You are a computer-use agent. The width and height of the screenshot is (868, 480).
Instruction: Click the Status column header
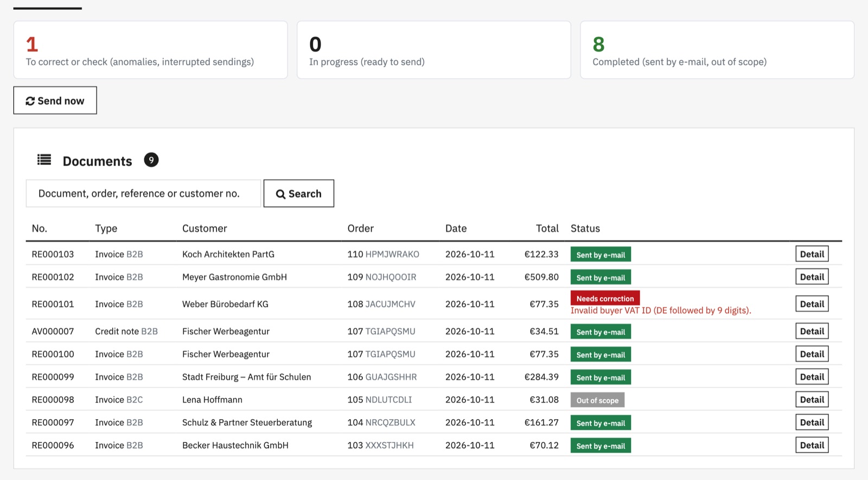point(585,228)
